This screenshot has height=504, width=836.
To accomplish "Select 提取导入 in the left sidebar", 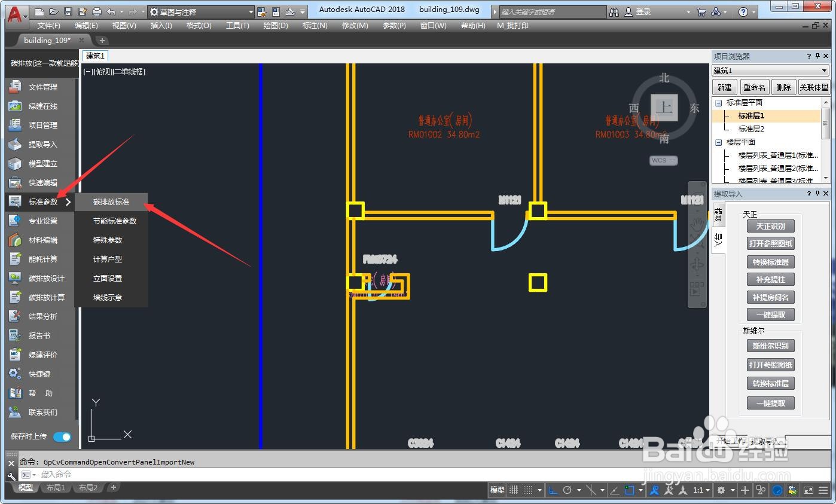I will [39, 144].
